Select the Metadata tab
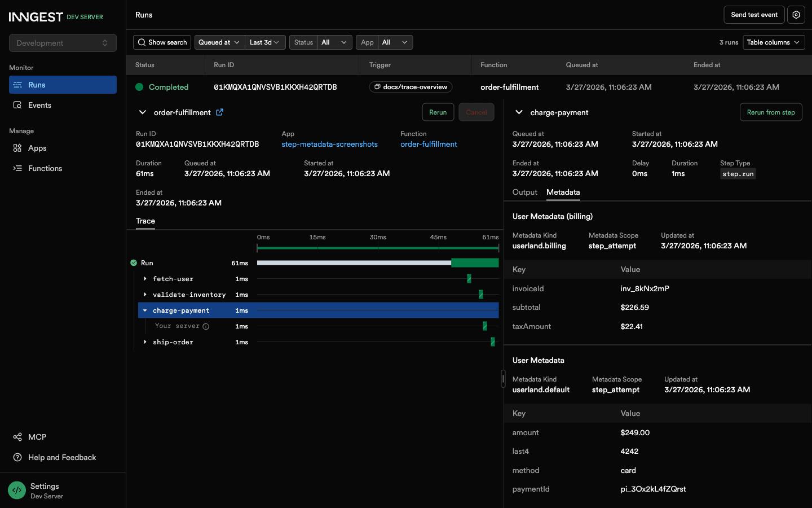The image size is (812, 508). 563,192
